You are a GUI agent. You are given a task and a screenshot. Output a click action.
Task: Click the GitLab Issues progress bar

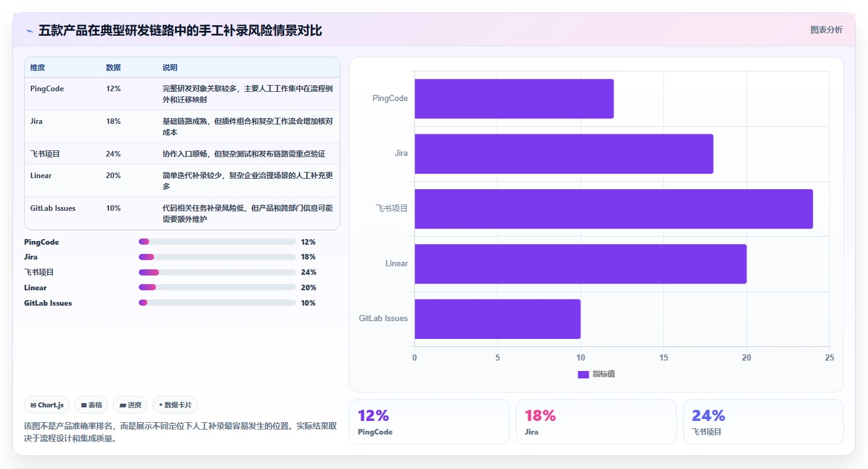(217, 303)
